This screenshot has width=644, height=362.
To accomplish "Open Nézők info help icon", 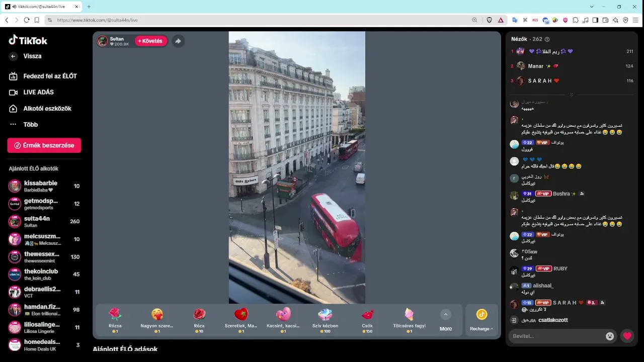I will pos(547,39).
